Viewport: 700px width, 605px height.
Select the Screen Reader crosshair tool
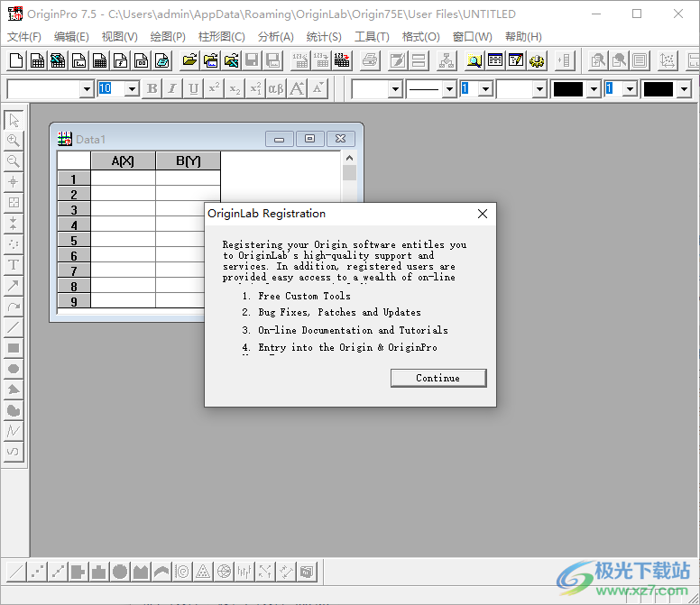(x=14, y=181)
